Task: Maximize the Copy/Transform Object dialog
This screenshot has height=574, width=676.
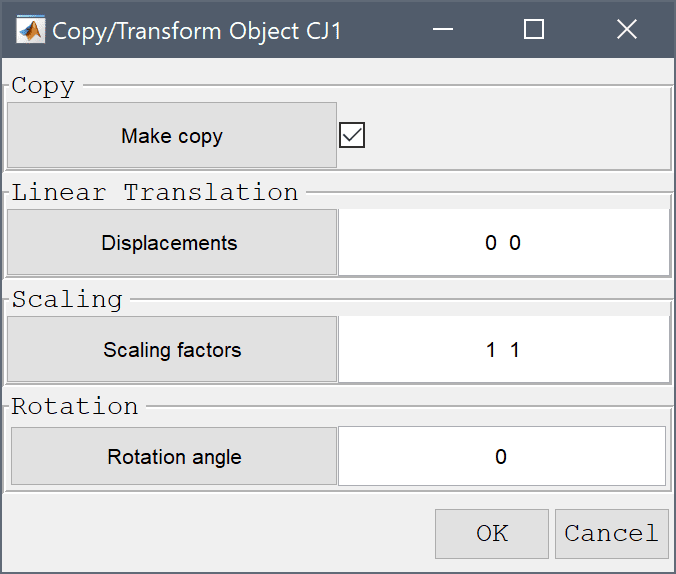Action: [534, 30]
